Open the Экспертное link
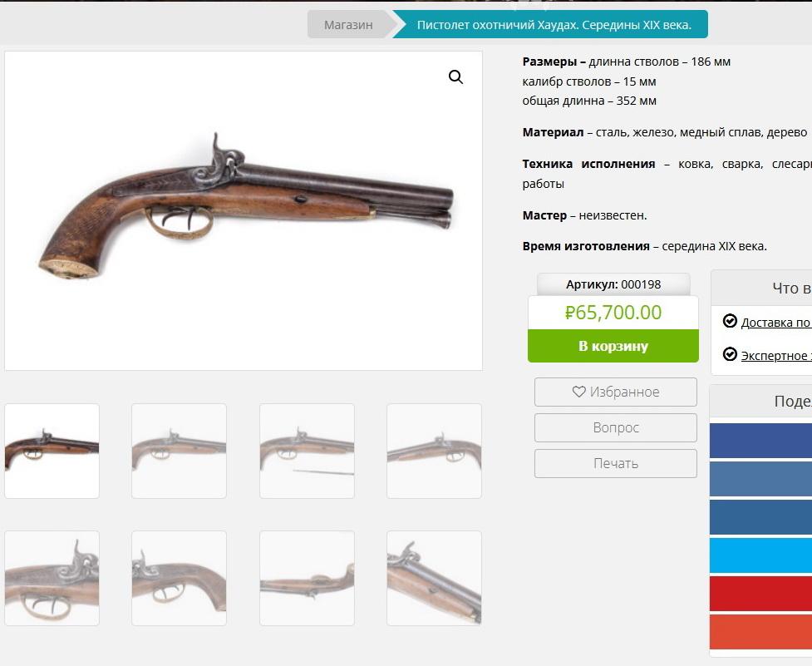The image size is (812, 666). pos(775,356)
